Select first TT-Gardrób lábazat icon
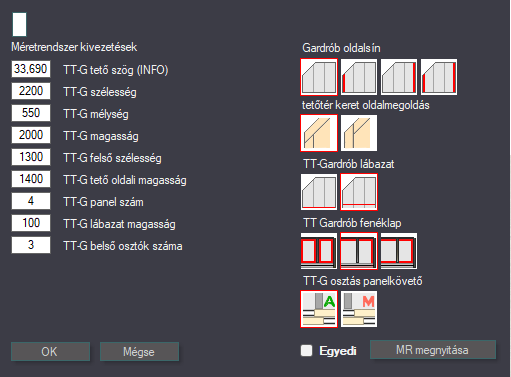Screen dimensions: 511x377 coord(319,192)
